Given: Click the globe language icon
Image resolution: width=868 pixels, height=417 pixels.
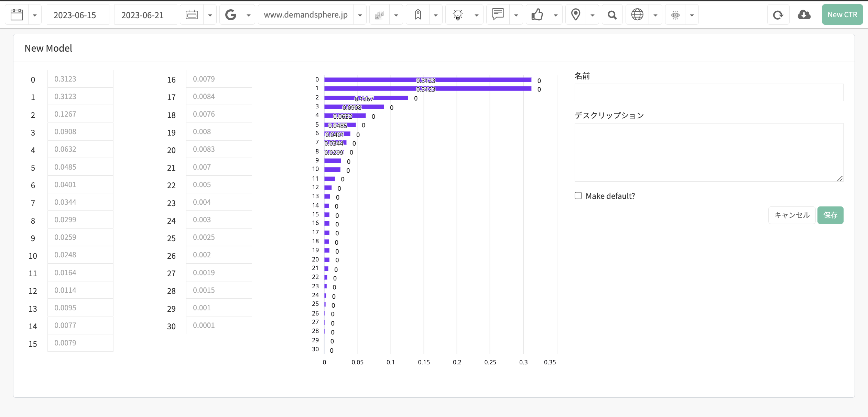Looking at the screenshot, I should 637,15.
